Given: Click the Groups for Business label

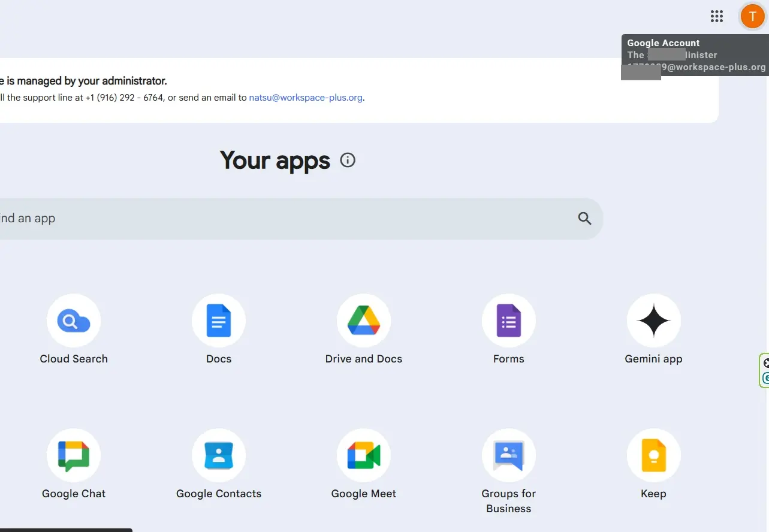Looking at the screenshot, I should tap(509, 501).
